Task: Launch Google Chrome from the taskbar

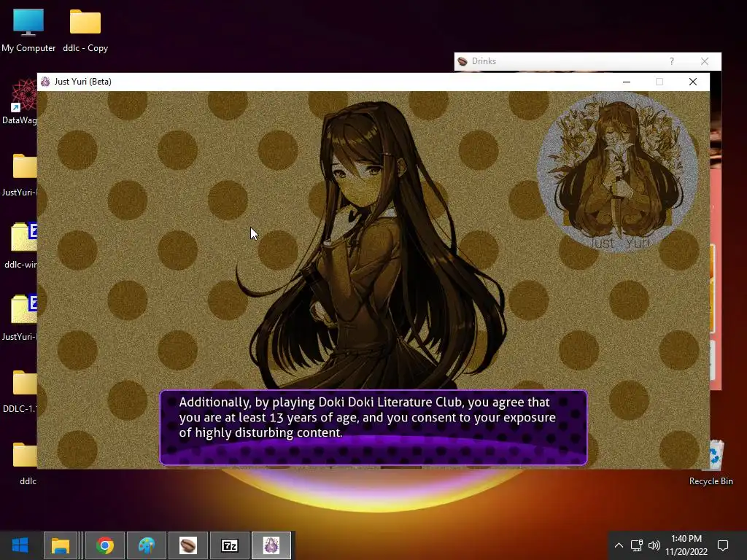Action: (x=105, y=545)
